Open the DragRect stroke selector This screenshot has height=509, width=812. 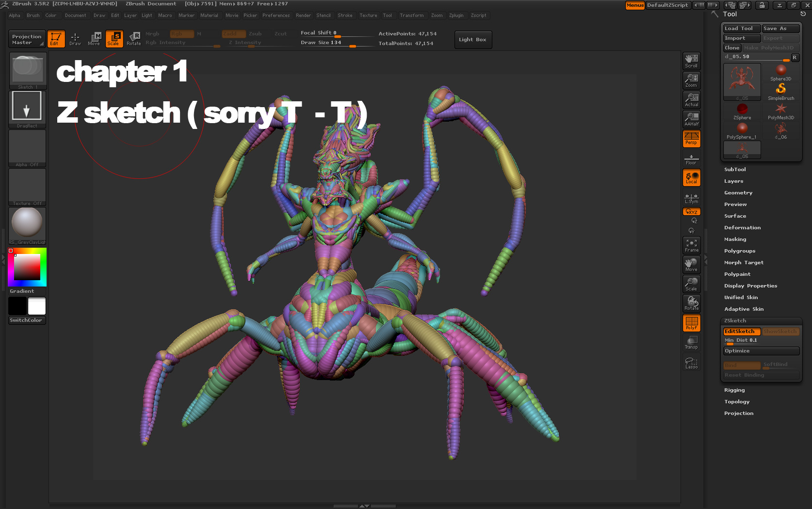click(28, 110)
